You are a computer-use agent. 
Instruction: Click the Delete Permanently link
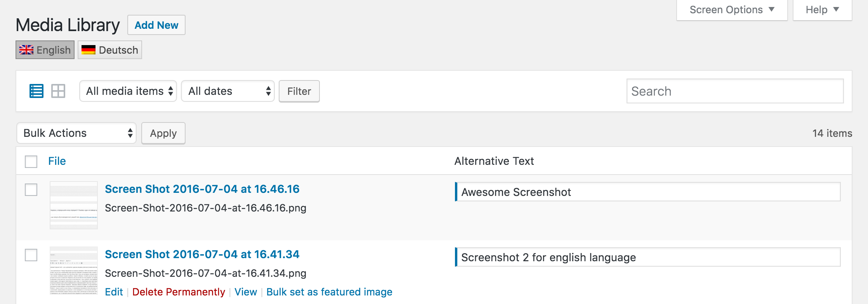coord(179,292)
